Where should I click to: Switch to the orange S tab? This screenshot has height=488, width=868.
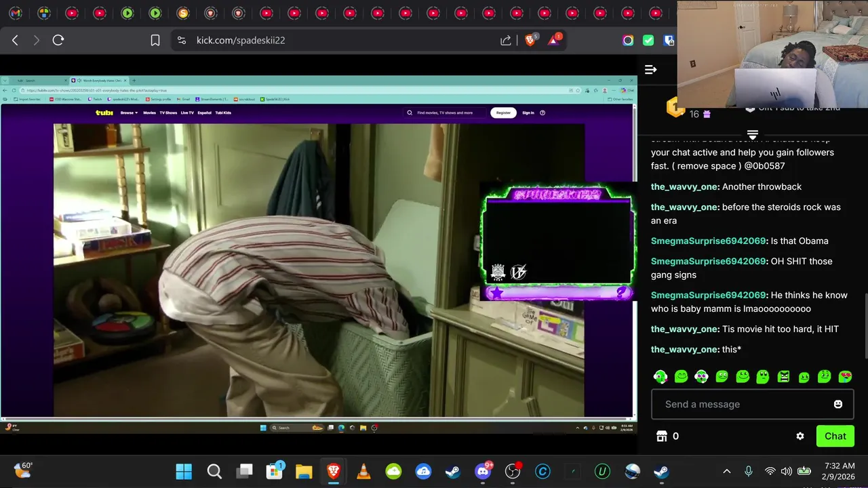[182, 13]
